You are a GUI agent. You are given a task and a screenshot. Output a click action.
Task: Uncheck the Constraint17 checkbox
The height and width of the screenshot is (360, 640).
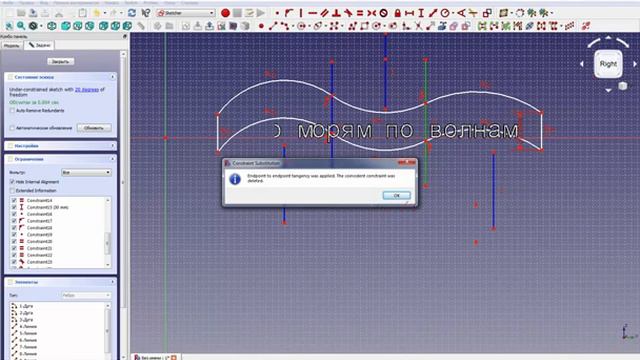[14, 221]
